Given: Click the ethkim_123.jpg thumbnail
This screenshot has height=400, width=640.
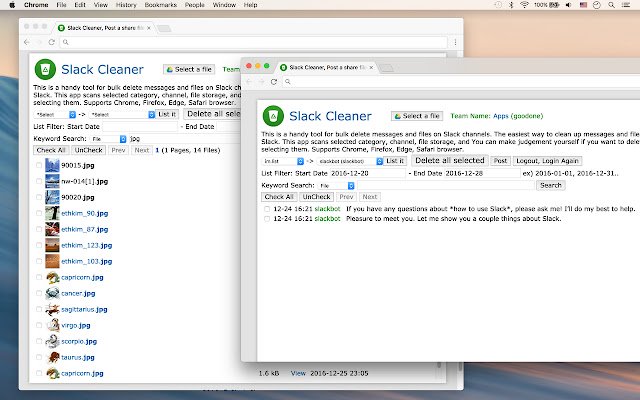Looking at the screenshot, I should tap(52, 245).
